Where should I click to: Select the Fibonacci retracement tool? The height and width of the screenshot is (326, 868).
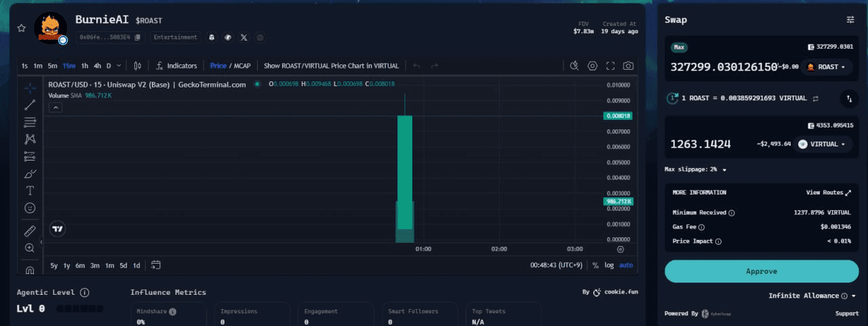[x=30, y=122]
